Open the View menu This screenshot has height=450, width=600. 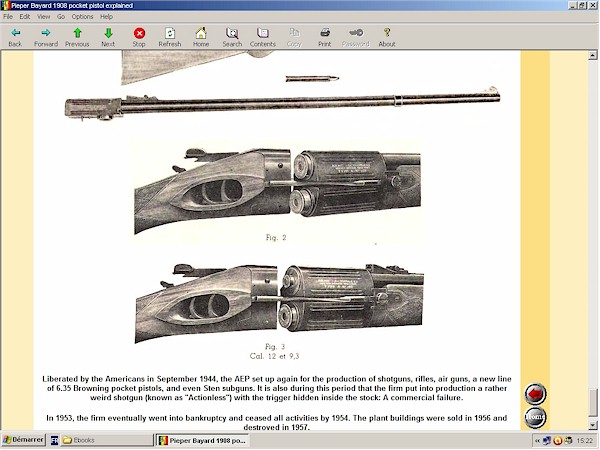(x=44, y=16)
